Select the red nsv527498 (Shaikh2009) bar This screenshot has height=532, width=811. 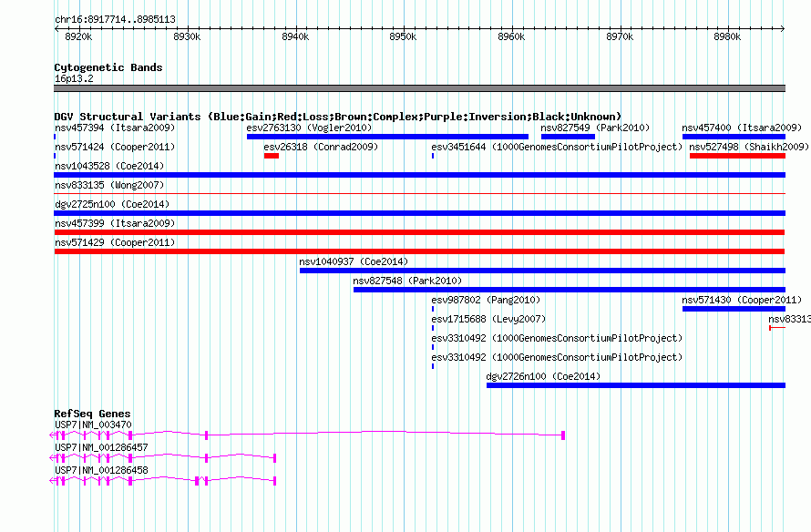(737, 156)
